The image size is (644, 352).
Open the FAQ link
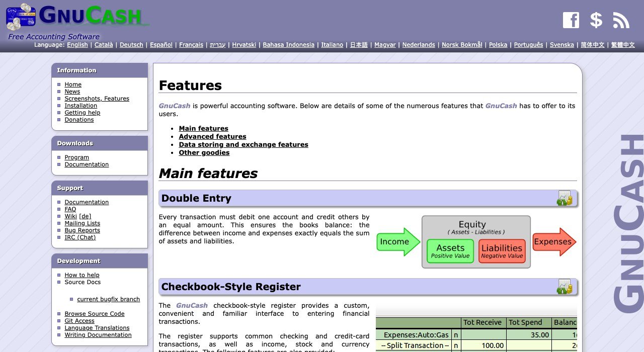coord(70,209)
